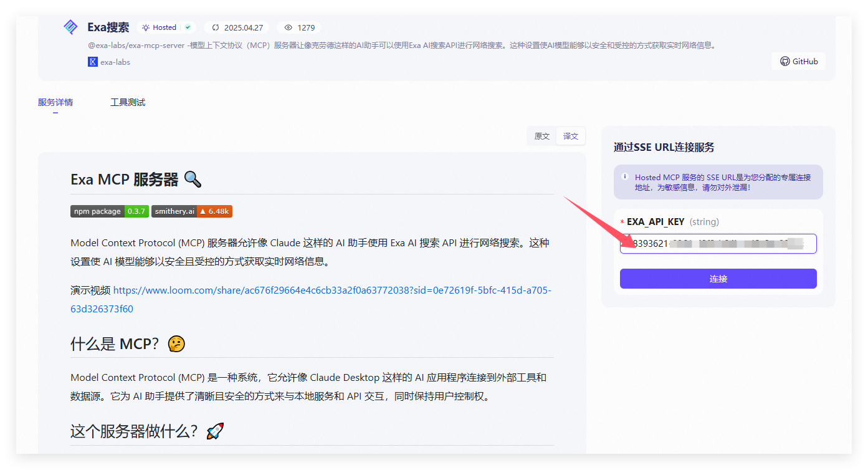
Task: Click the update date 2025.04.27 icon
Action: coord(216,27)
